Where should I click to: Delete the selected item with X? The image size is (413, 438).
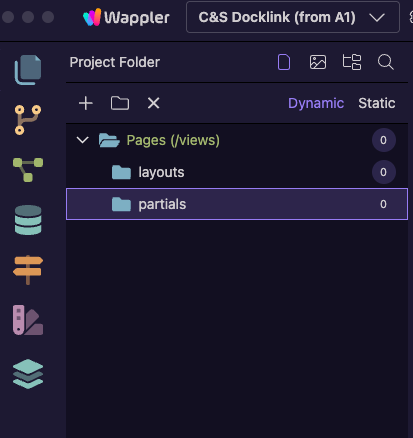153,103
